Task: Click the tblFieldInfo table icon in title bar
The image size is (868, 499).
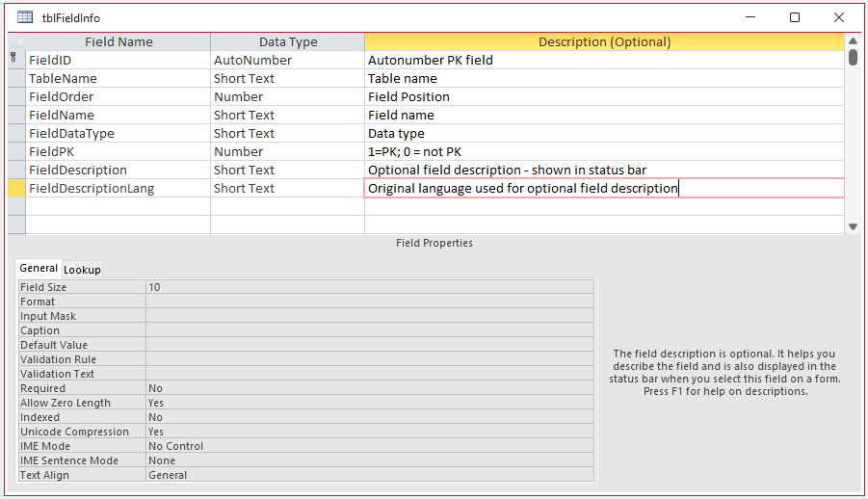Action: [x=25, y=17]
